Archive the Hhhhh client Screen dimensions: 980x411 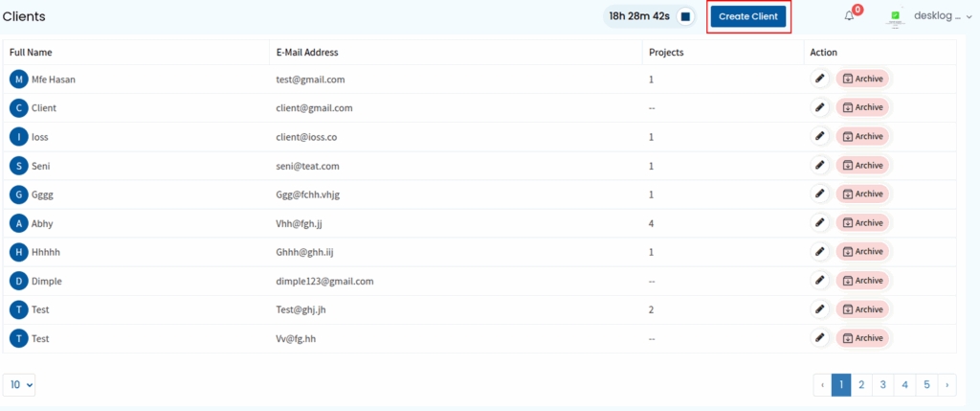pyautogui.click(x=863, y=252)
